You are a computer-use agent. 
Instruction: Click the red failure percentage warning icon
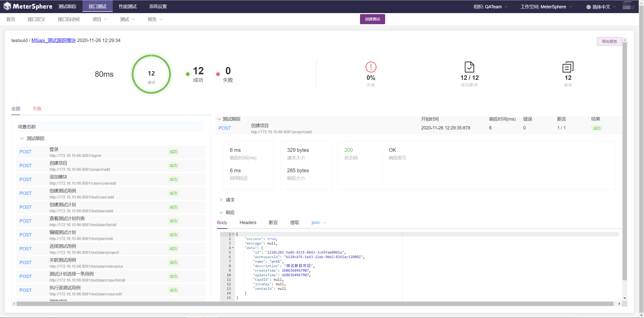point(371,67)
